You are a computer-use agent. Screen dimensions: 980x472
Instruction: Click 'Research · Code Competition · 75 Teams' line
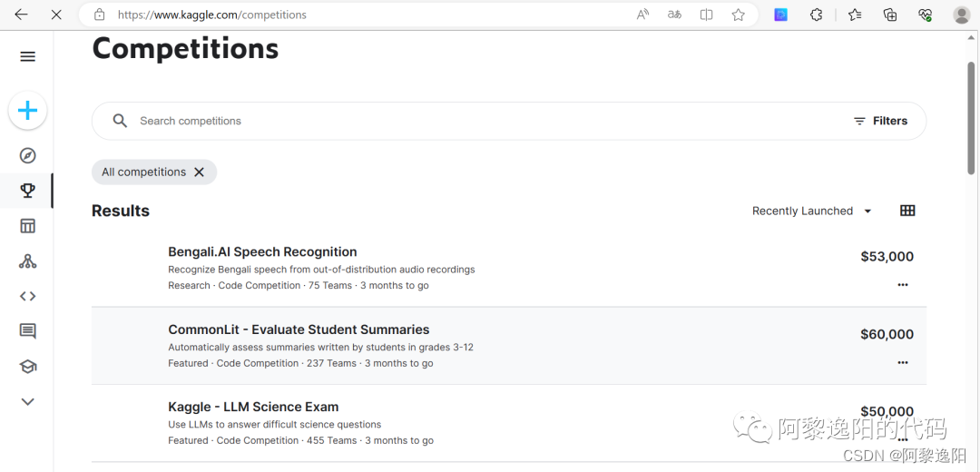coord(299,285)
